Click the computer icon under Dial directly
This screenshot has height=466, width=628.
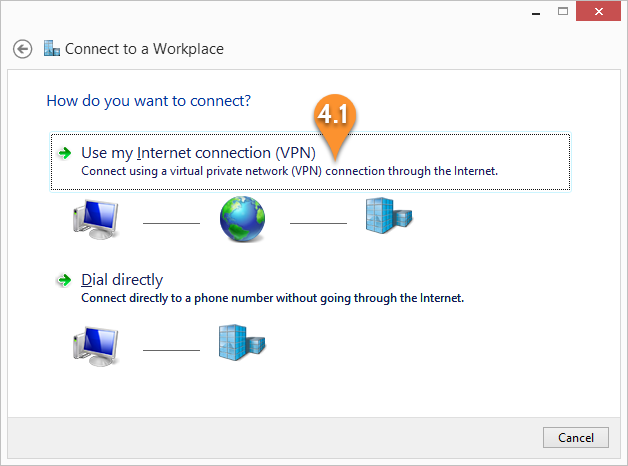(x=96, y=346)
